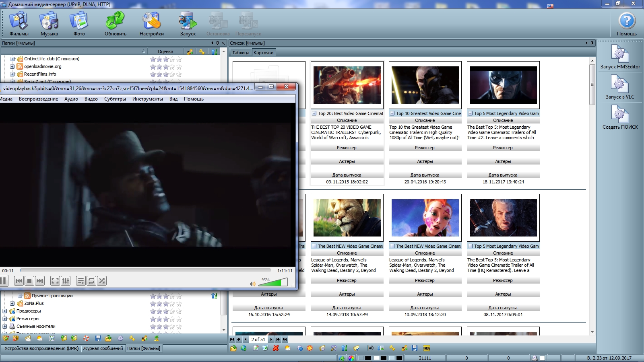Launch HMSEditor from the right panel
Viewport: 644px width, 362px height.
click(620, 57)
